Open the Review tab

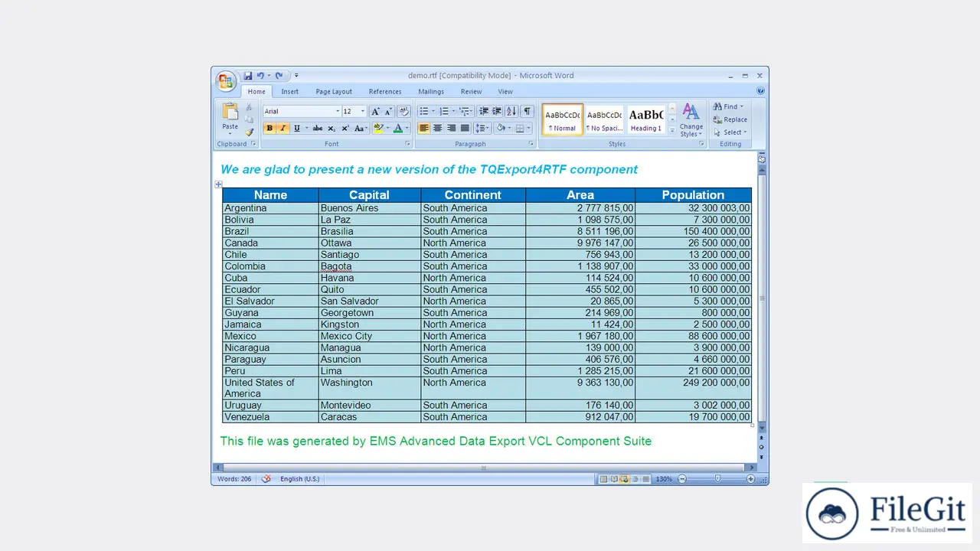point(471,92)
